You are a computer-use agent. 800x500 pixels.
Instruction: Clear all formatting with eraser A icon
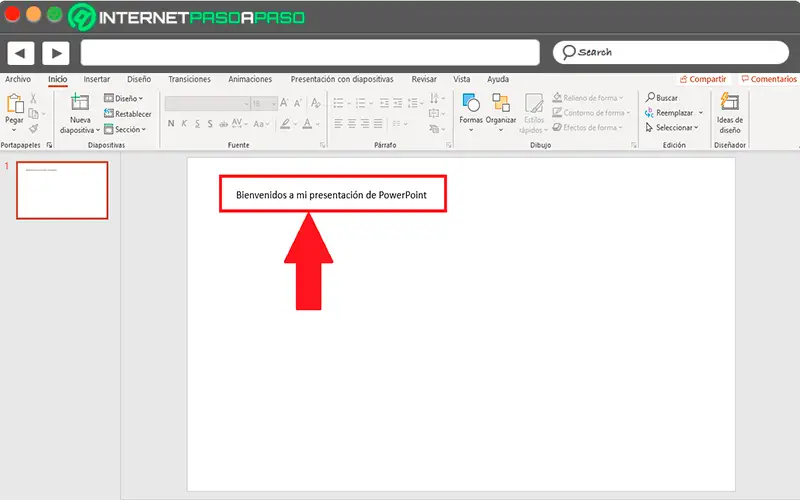(316, 103)
